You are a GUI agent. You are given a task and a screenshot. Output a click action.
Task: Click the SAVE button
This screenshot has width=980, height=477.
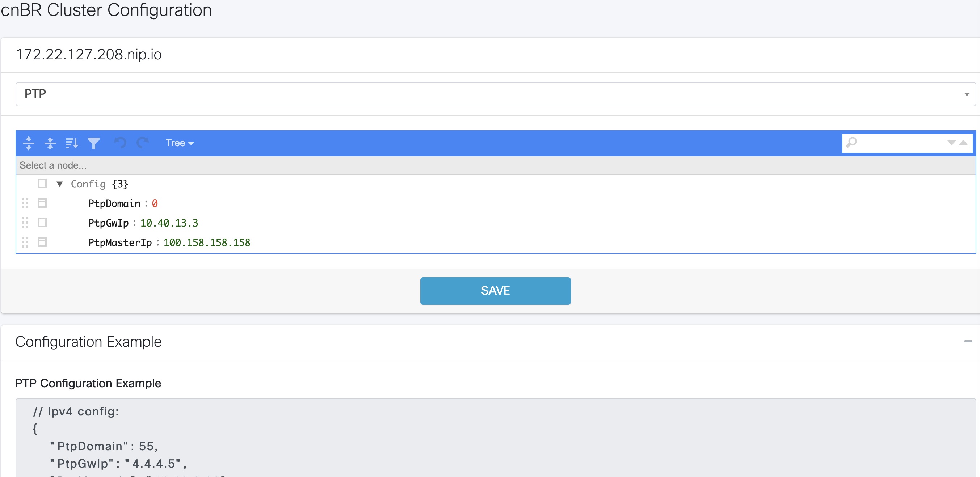(x=495, y=291)
